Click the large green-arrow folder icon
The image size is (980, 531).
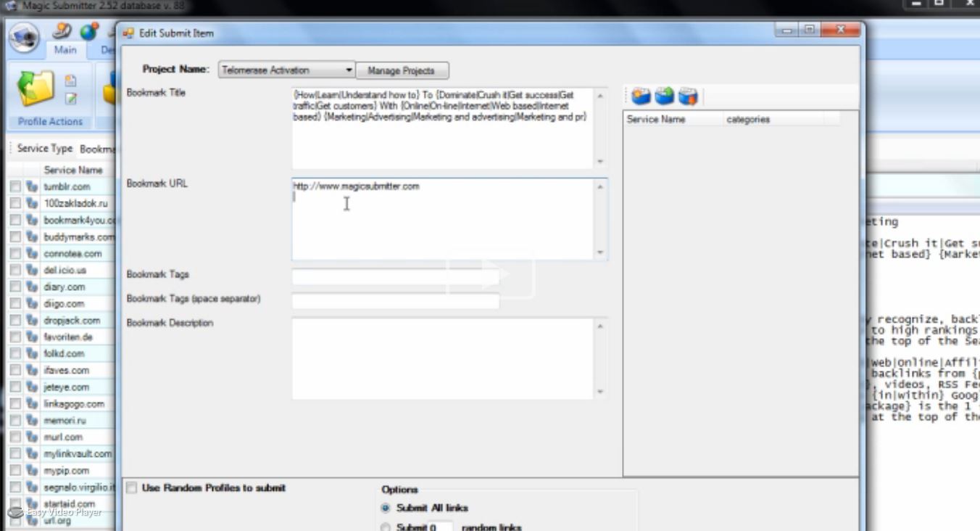[x=36, y=88]
